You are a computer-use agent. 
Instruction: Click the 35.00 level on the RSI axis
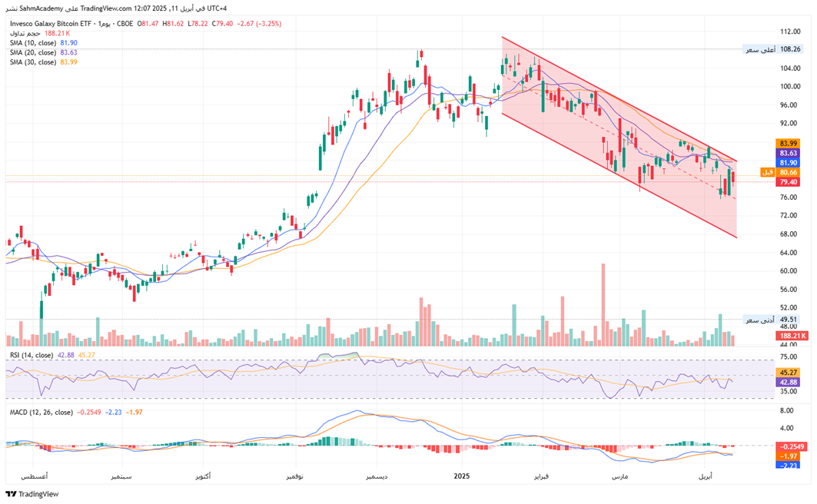(x=789, y=392)
